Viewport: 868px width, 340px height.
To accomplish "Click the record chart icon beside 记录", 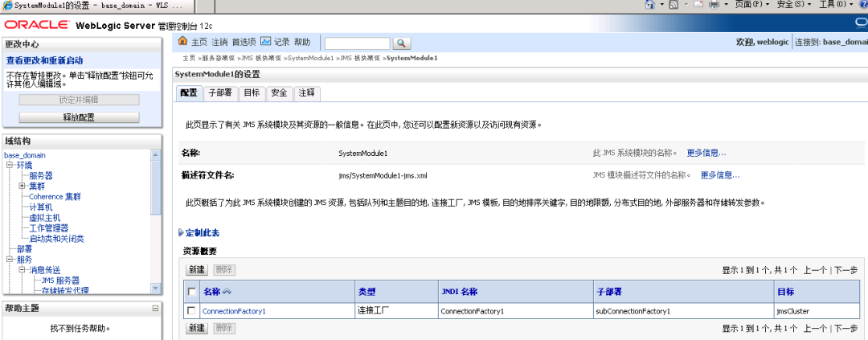I will [266, 42].
